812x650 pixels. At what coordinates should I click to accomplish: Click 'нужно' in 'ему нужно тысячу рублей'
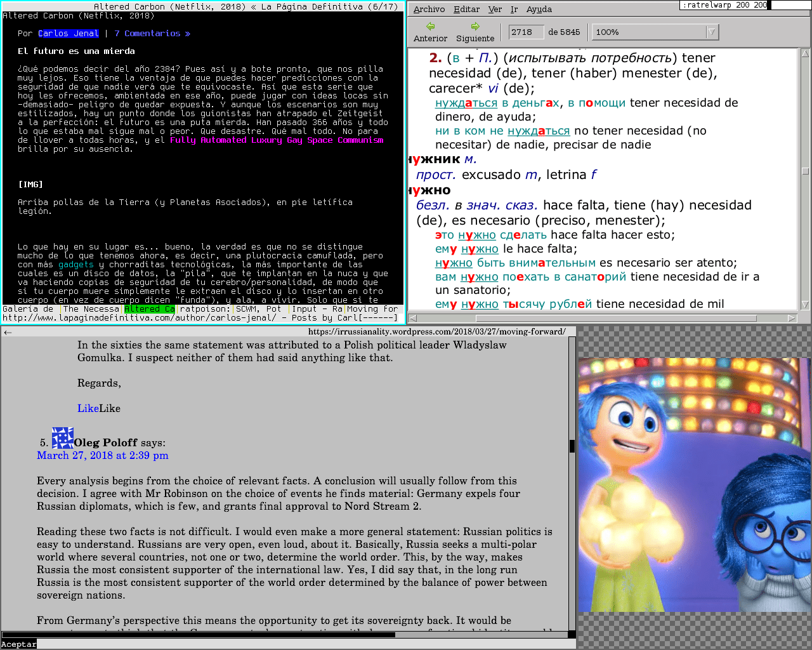[480, 304]
